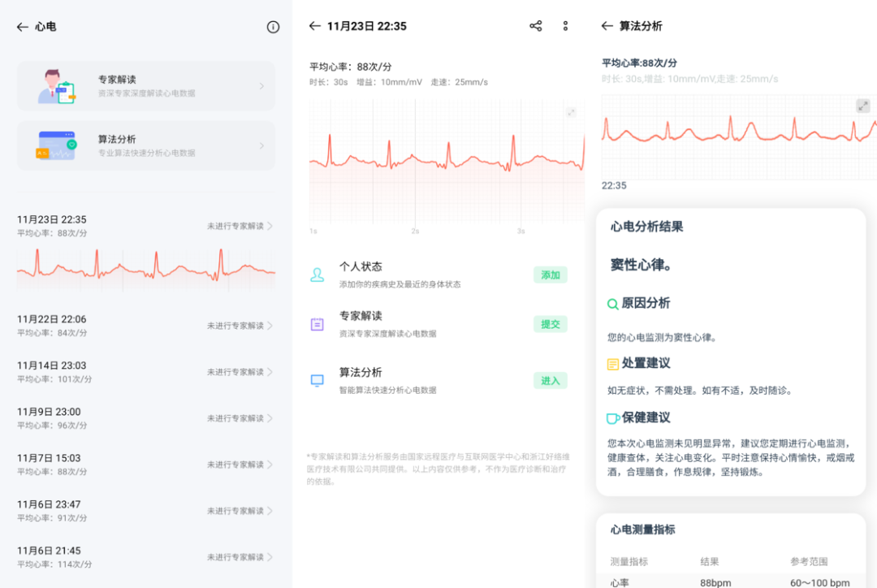Tap the 原因分析 magnifier icon
This screenshot has height=588, width=877.
pos(612,304)
